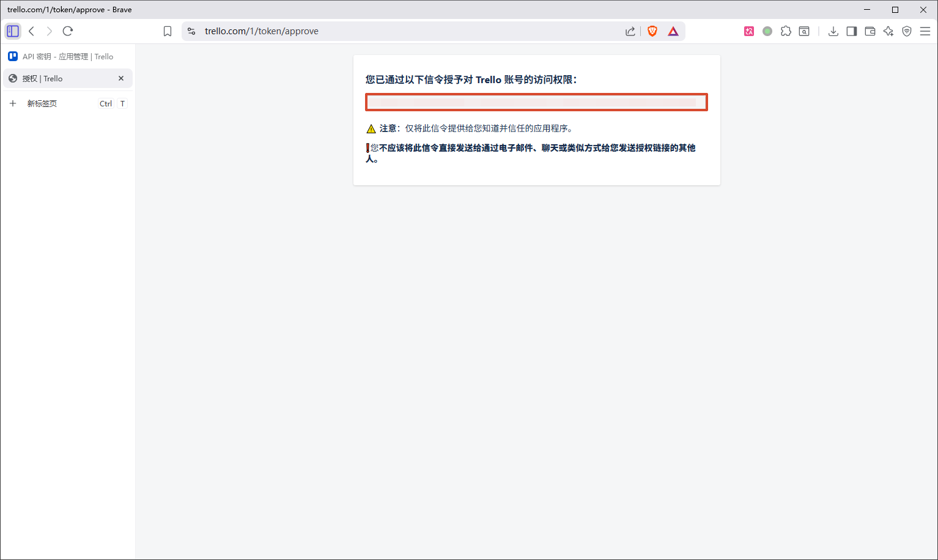Click the "Ctrl" shortcut hint key
The height and width of the screenshot is (560, 938).
coord(106,104)
